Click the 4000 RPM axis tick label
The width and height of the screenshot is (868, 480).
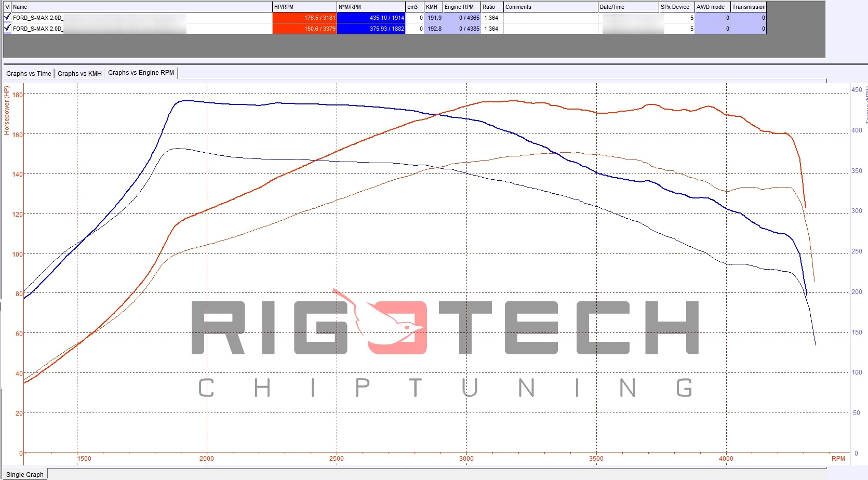pos(726,458)
